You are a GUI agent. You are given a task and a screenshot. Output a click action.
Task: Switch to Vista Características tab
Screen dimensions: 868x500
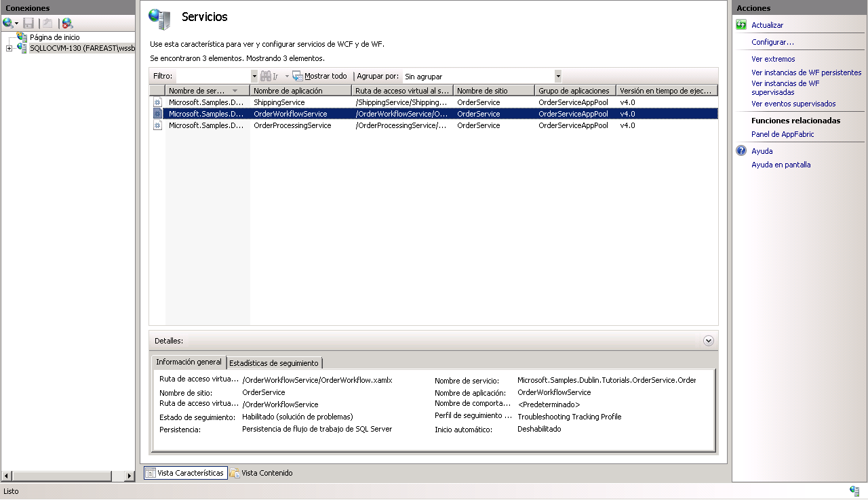pyautogui.click(x=185, y=473)
